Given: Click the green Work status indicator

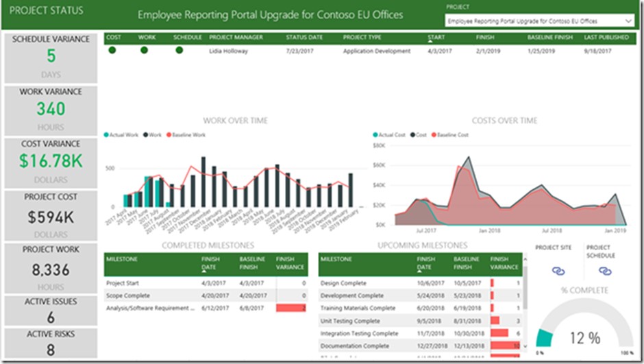Looking at the screenshot, I should click(x=144, y=50).
